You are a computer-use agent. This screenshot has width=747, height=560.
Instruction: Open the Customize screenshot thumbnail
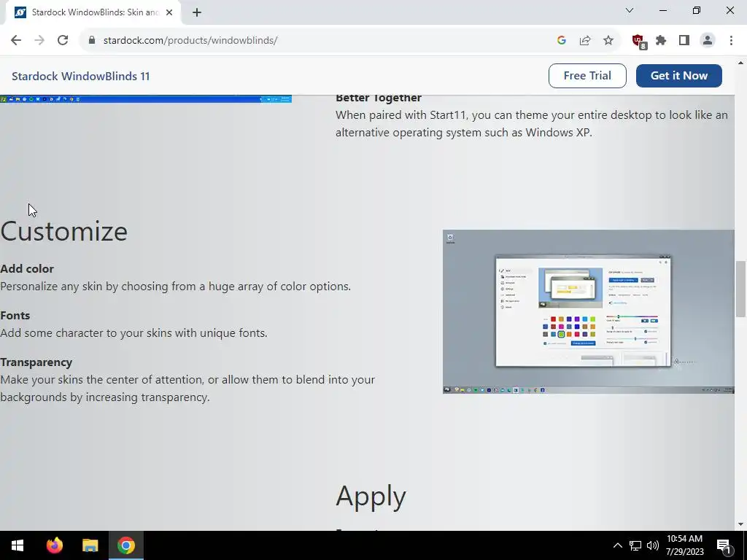point(589,311)
